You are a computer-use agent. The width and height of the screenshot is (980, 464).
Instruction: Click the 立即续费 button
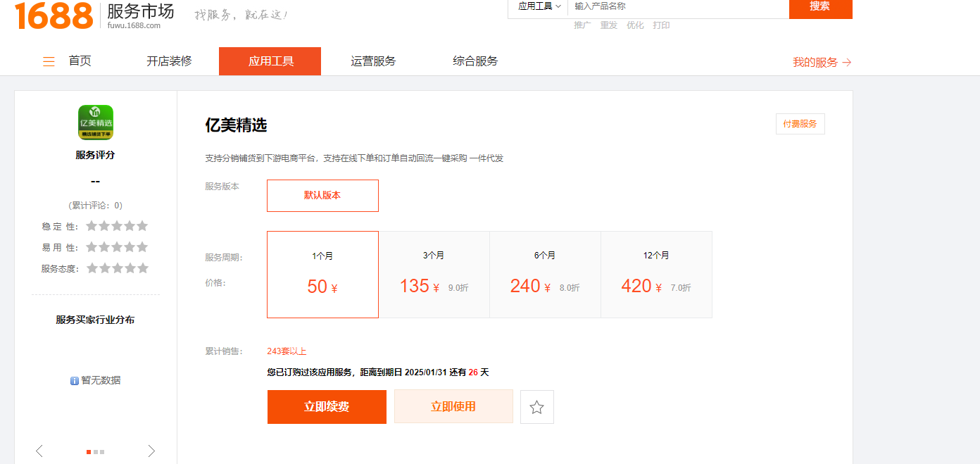327,407
